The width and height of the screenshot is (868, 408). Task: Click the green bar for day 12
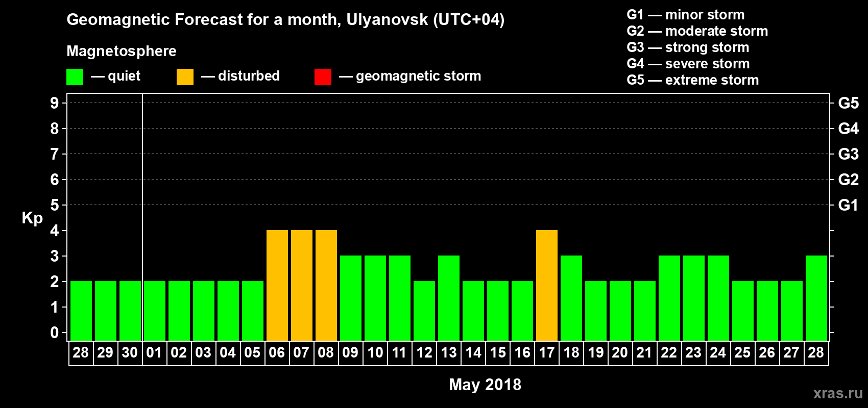(x=424, y=311)
